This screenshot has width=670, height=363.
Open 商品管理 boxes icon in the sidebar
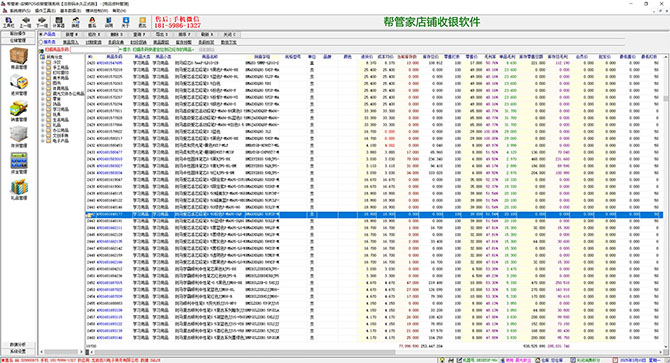pyautogui.click(x=19, y=59)
